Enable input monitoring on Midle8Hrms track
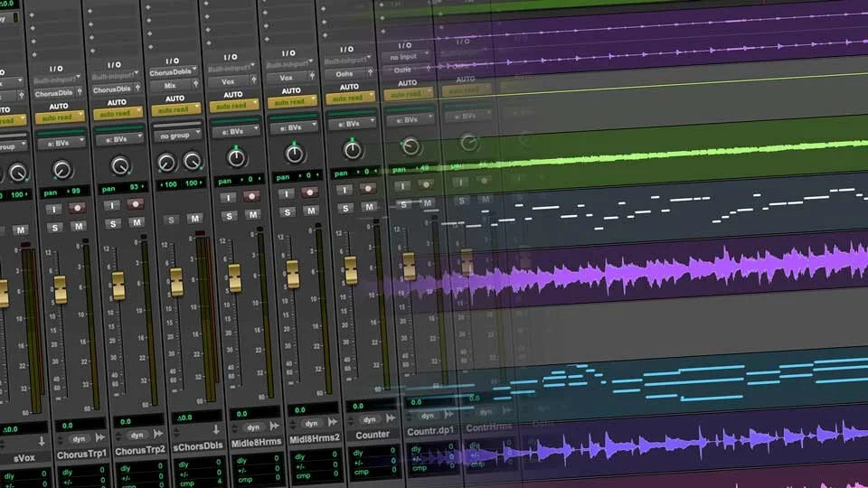The height and width of the screenshot is (488, 868). click(x=229, y=196)
